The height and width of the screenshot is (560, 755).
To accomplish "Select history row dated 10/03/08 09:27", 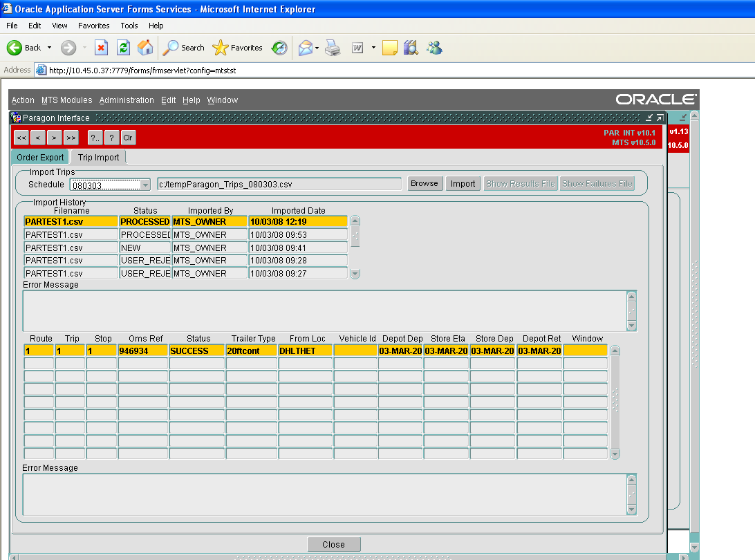I will (x=186, y=273).
